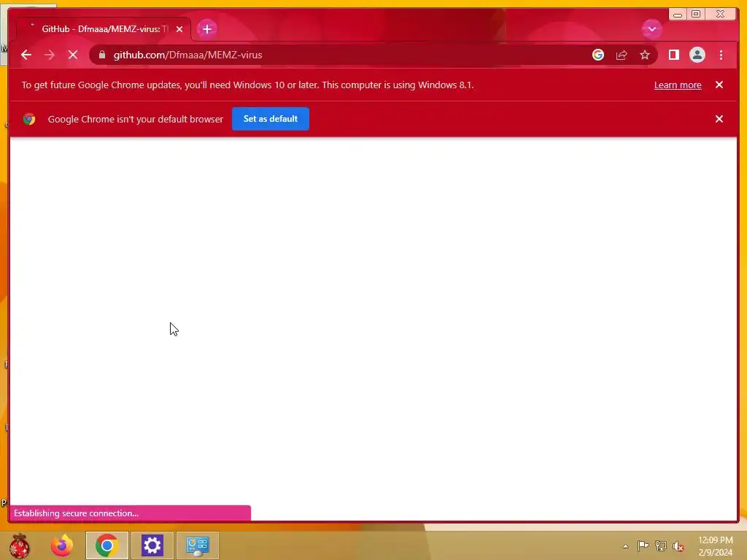747x560 pixels.
Task: Launch Firefox from the taskbar
Action: click(62, 545)
